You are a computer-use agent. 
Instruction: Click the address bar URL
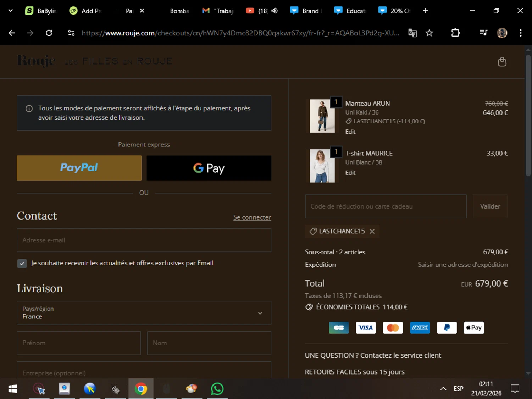tap(240, 33)
